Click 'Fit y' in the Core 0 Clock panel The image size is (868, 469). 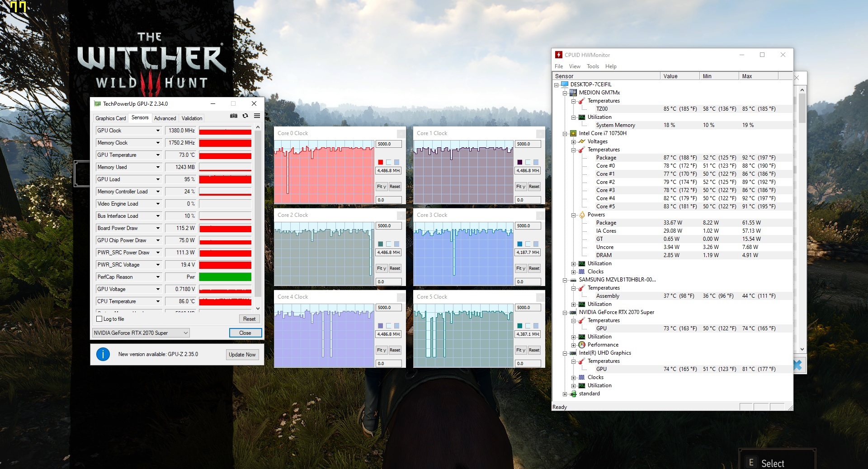(382, 187)
